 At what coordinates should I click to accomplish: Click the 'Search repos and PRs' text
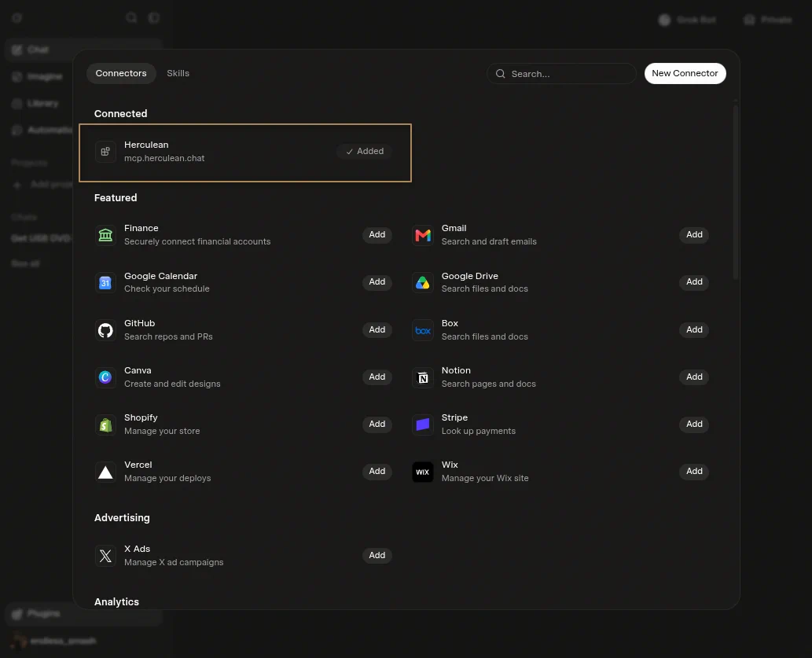click(168, 336)
